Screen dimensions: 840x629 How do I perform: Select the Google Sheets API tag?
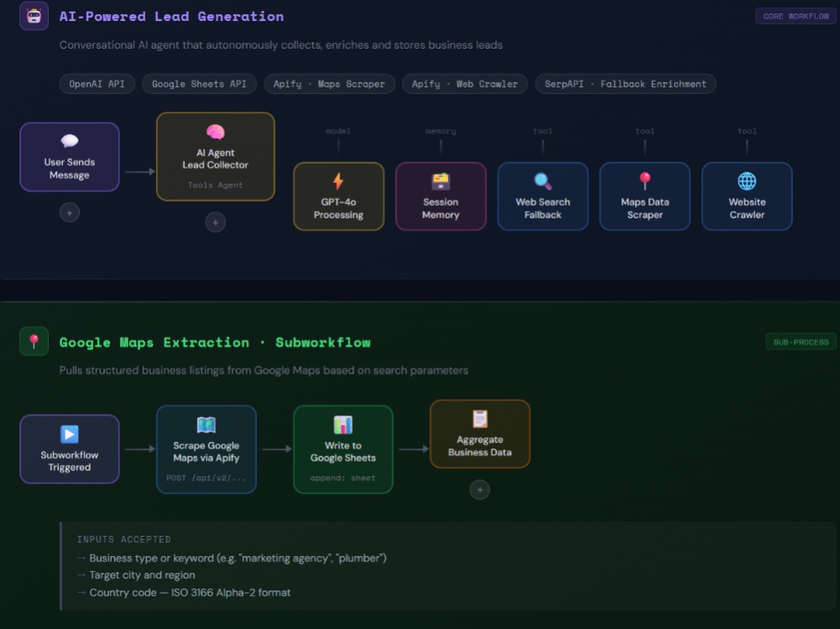(199, 84)
